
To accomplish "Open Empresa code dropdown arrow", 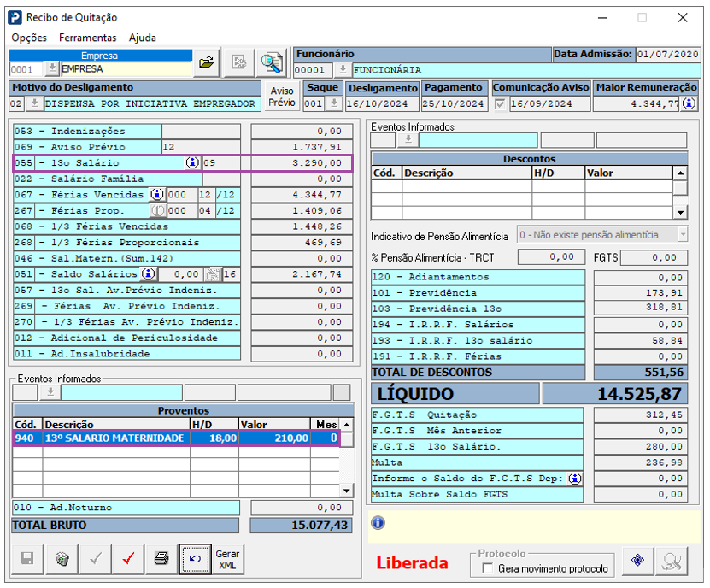I will point(52,69).
